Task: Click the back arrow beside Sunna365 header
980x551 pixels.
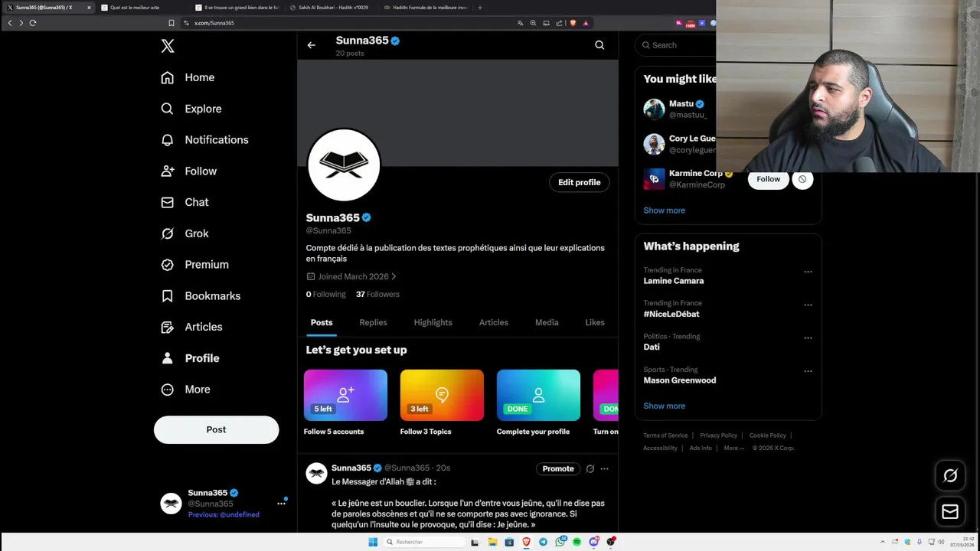Action: pyautogui.click(x=311, y=45)
